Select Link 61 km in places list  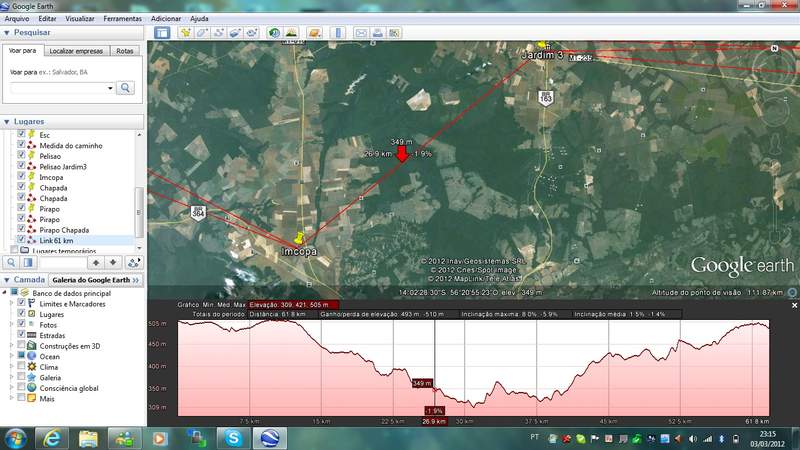click(x=56, y=240)
